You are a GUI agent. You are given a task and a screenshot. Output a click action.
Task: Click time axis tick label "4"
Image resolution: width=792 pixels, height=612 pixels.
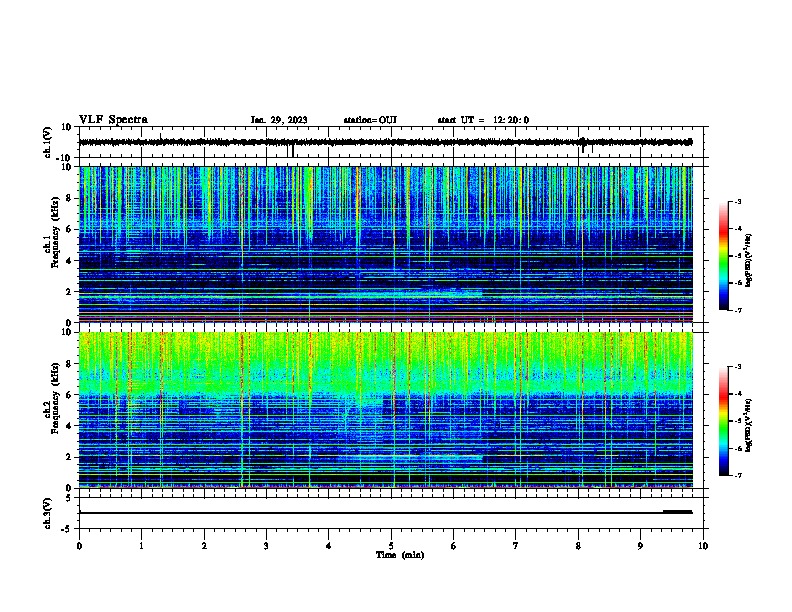click(x=329, y=546)
